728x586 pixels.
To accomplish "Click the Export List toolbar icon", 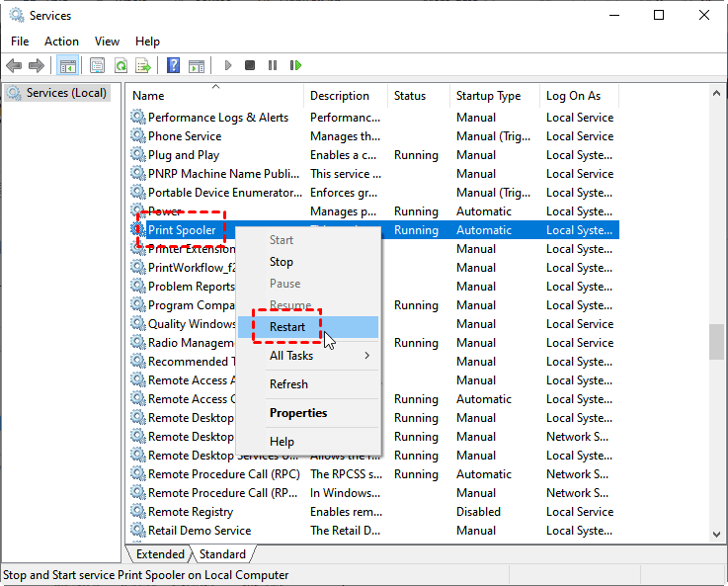I will click(x=143, y=65).
